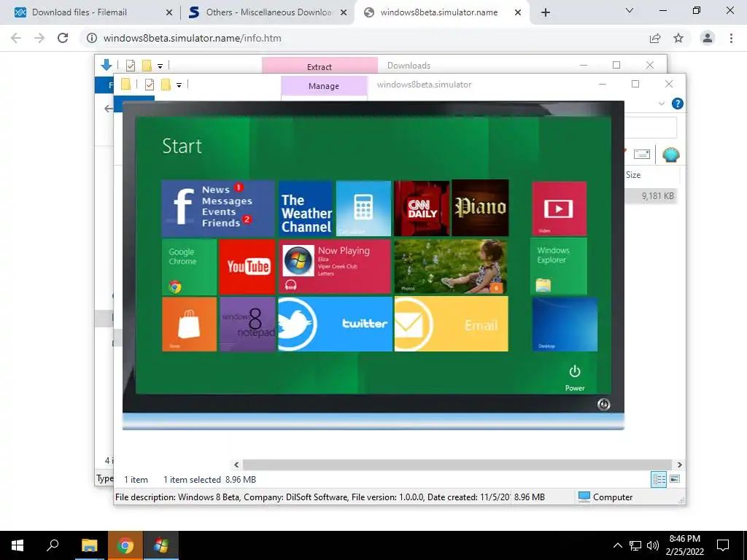Open the Piano tile
The height and width of the screenshot is (560, 747).
coord(480,208)
